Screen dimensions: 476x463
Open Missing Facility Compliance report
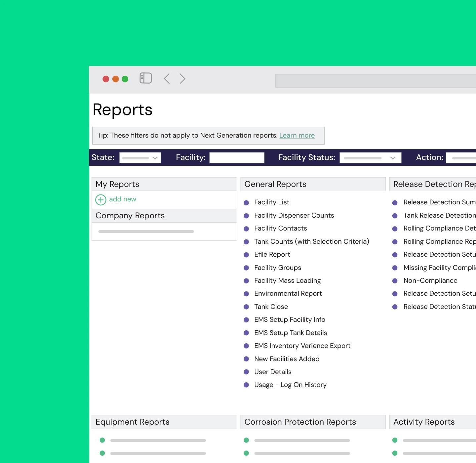click(440, 268)
